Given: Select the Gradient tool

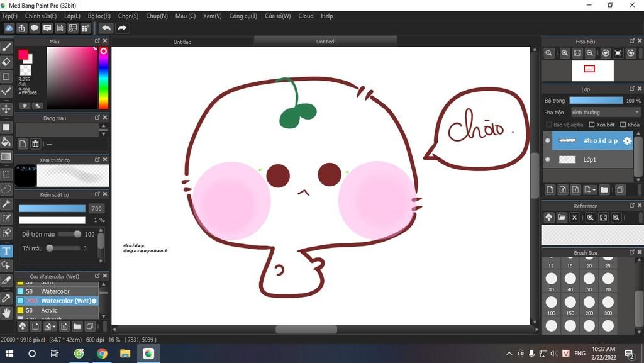Looking at the screenshot, I should coord(6,157).
